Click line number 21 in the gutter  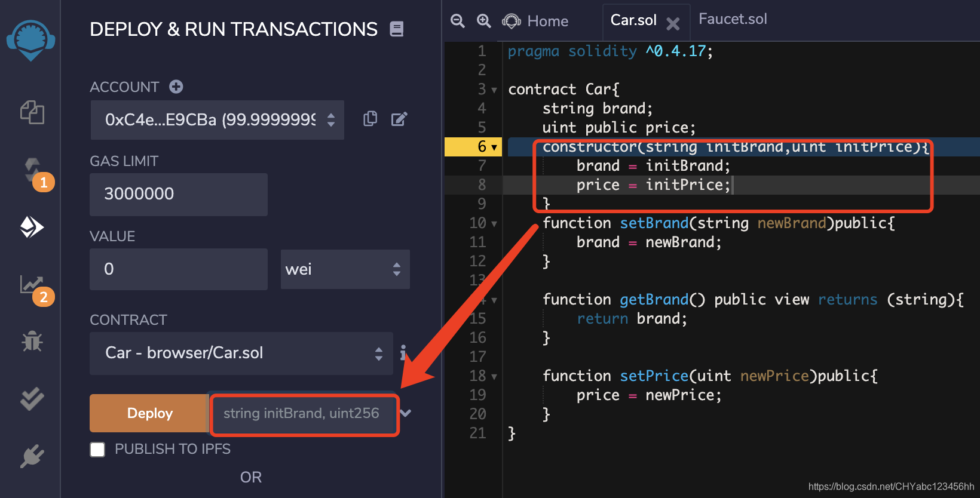[x=477, y=433]
